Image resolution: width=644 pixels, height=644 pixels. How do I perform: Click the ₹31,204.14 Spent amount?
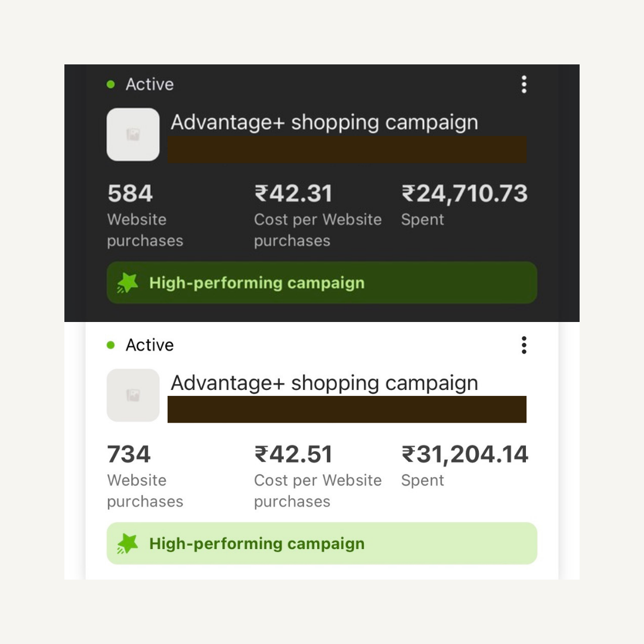pyautogui.click(x=465, y=454)
